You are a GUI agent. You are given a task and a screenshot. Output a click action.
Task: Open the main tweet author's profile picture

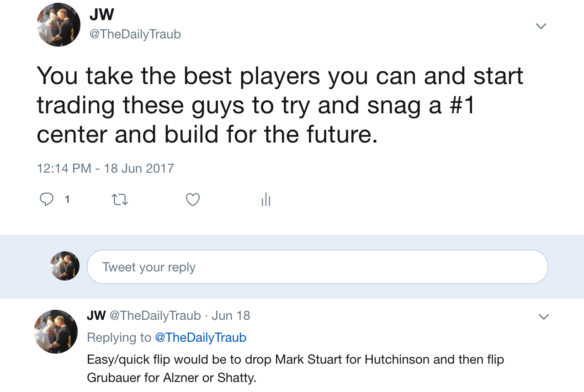tap(58, 25)
